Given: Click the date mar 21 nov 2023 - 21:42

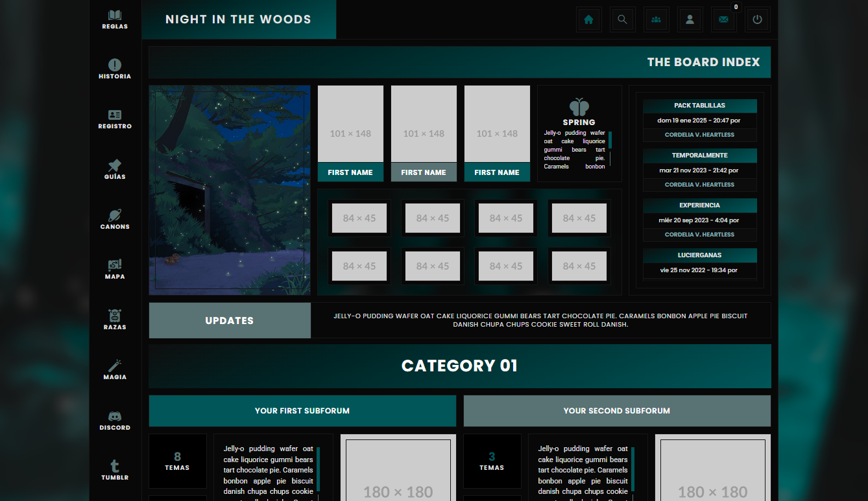Looking at the screenshot, I should [692, 170].
